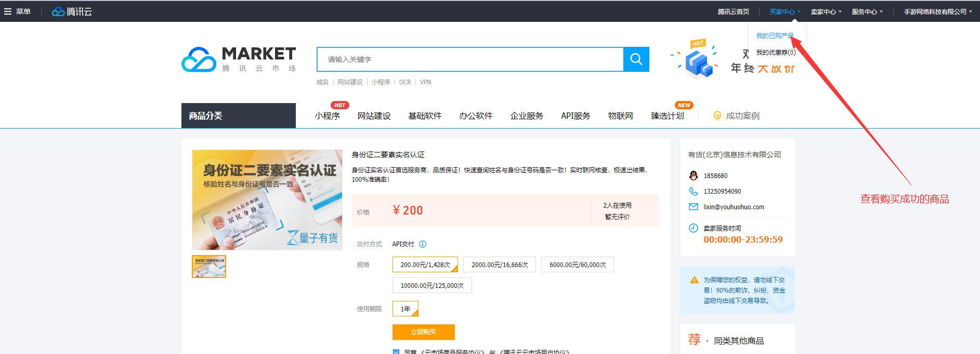Click the 2人在使用 text
The width and height of the screenshot is (980, 354).
pos(617,205)
